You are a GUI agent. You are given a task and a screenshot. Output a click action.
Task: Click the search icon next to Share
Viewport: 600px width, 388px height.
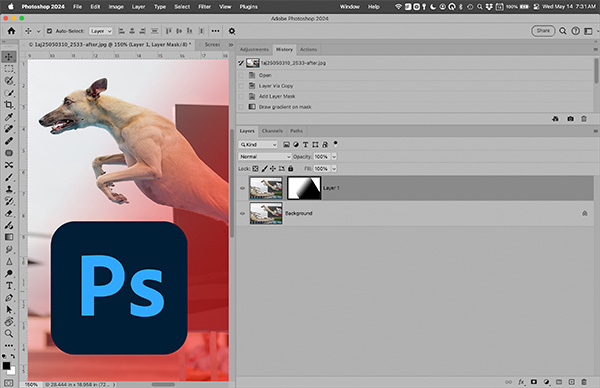(x=562, y=31)
